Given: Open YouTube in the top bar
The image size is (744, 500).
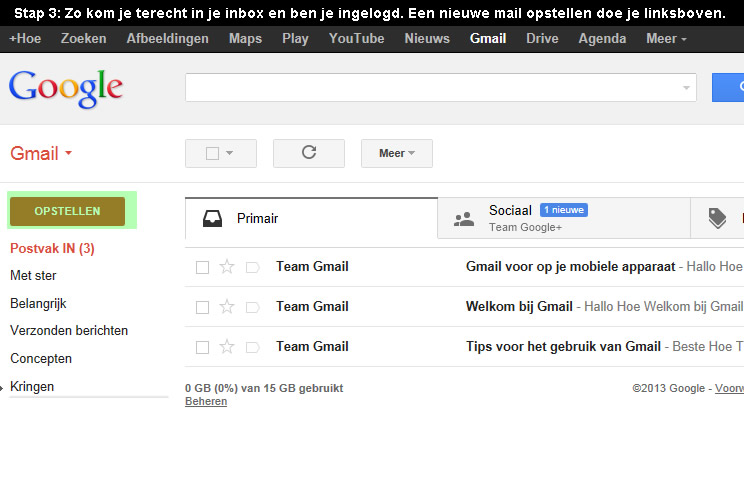Looking at the screenshot, I should click(356, 39).
